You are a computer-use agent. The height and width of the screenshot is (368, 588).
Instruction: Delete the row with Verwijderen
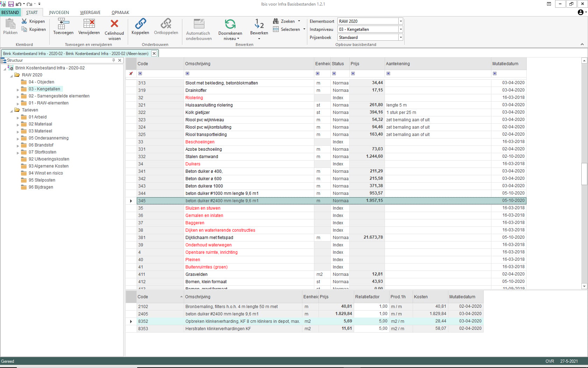pyautogui.click(x=89, y=26)
